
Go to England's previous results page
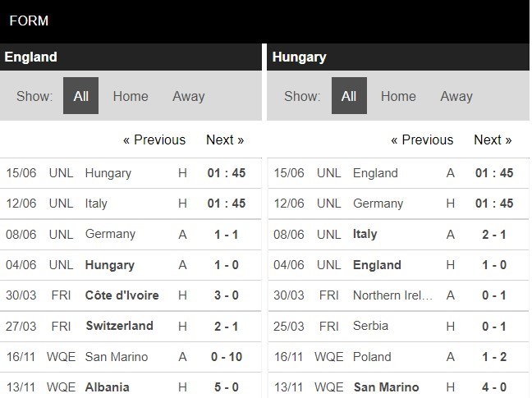(154, 140)
